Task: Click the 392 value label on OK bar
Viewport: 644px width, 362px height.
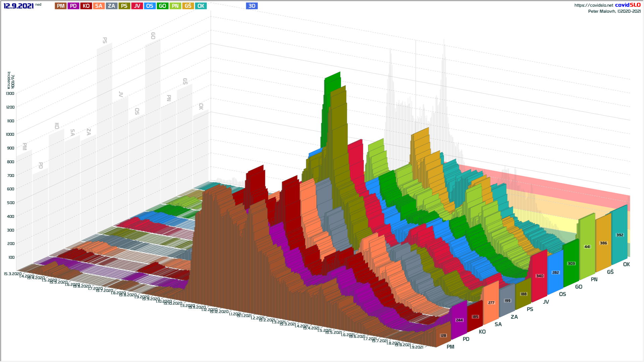Action: pyautogui.click(x=620, y=235)
